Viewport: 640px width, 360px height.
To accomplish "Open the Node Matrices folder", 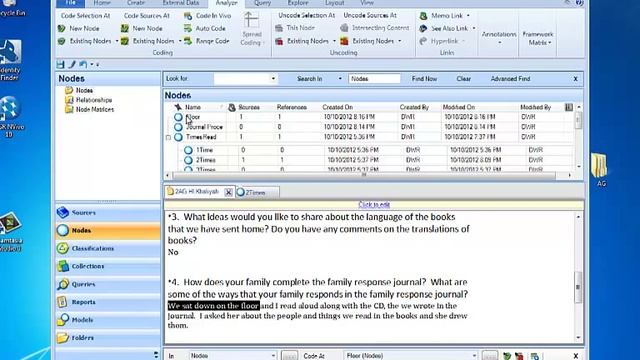I will click(89, 109).
